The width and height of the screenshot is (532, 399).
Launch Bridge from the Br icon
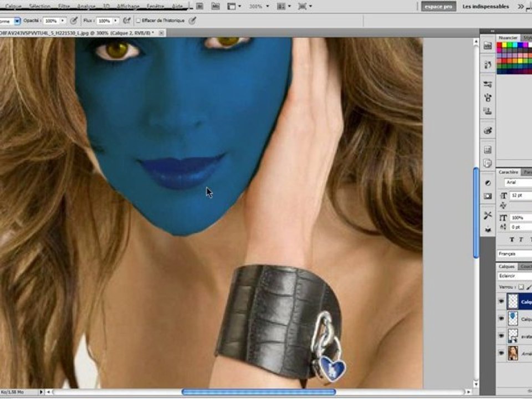(199, 6)
